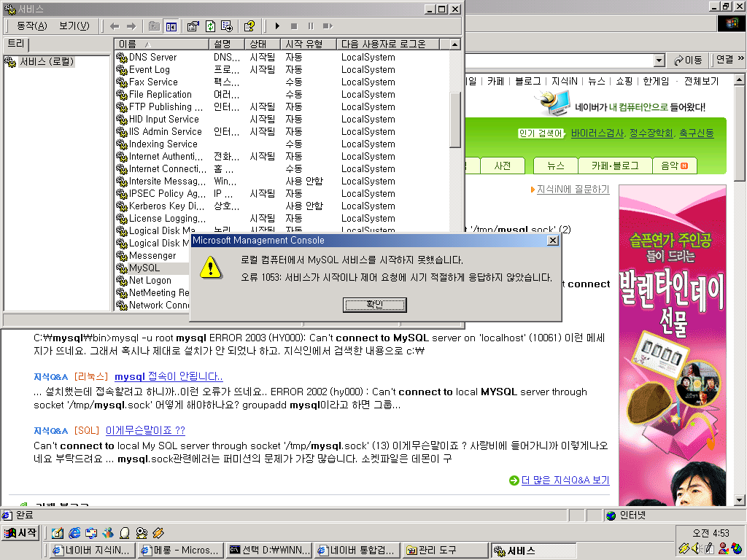Sort by the 이름 column header
The image size is (747, 560).
pos(161,44)
